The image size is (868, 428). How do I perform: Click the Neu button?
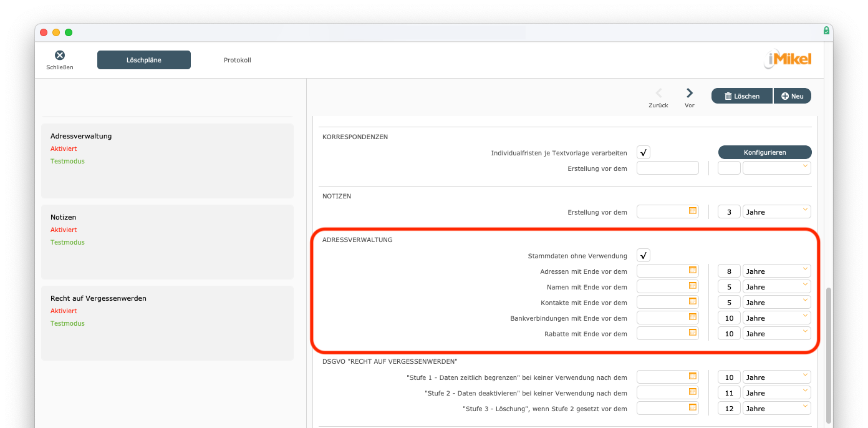(x=792, y=96)
